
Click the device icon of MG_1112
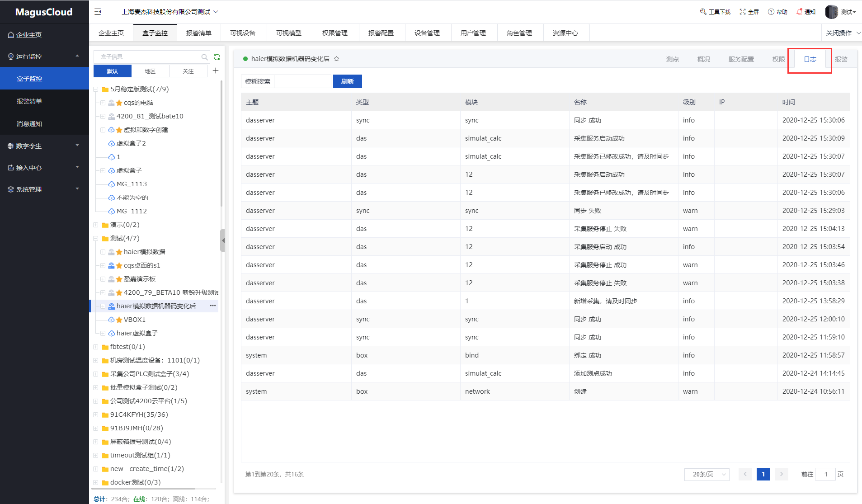(x=111, y=211)
